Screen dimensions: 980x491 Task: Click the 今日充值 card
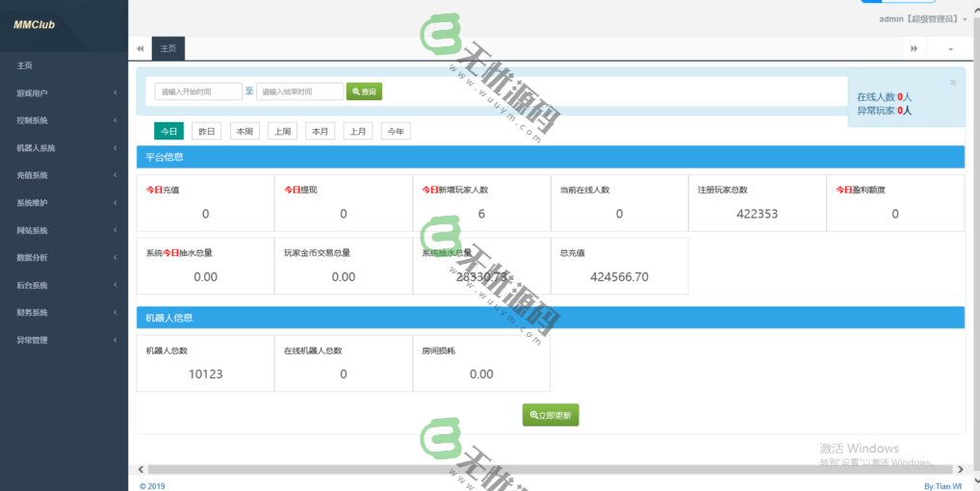(x=206, y=203)
